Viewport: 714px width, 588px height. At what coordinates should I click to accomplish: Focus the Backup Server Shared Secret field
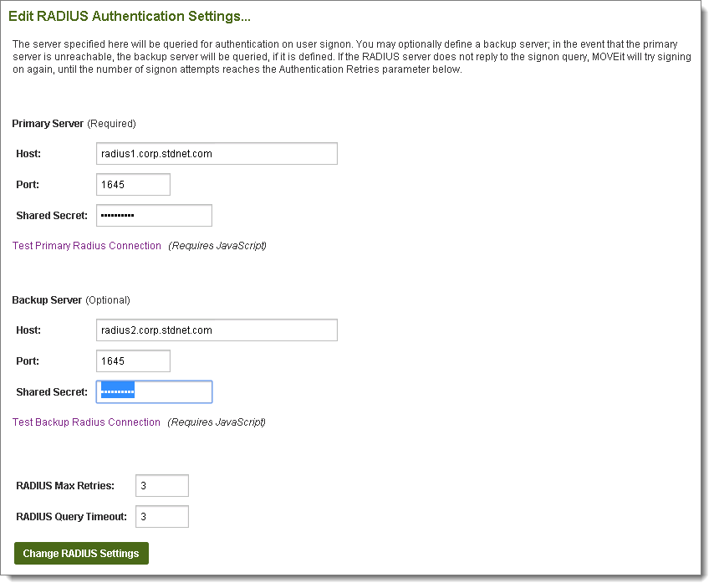pyautogui.click(x=154, y=391)
